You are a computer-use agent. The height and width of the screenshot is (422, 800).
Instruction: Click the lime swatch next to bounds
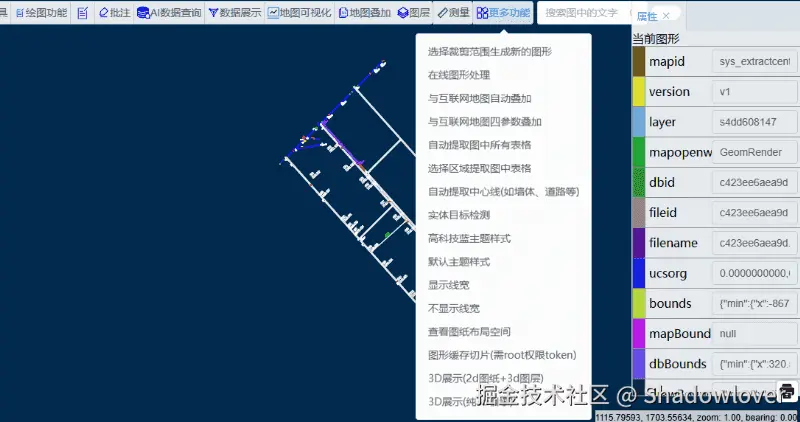click(x=639, y=304)
